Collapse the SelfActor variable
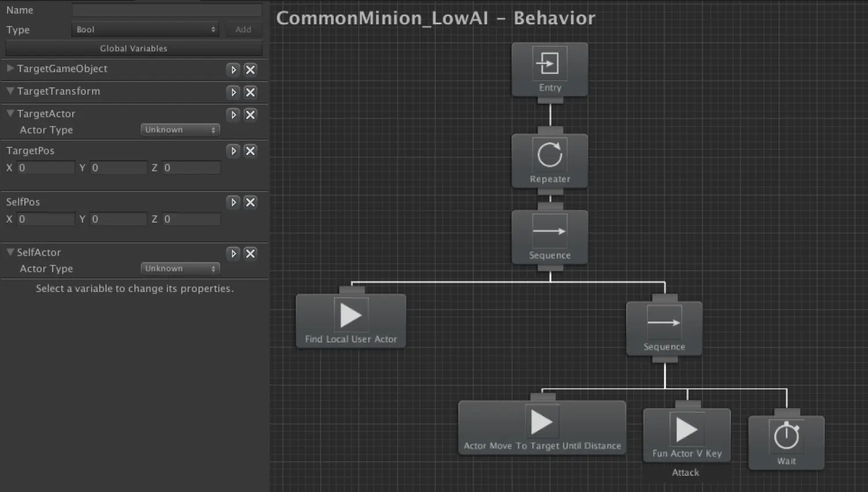The width and height of the screenshot is (868, 492). (10, 252)
